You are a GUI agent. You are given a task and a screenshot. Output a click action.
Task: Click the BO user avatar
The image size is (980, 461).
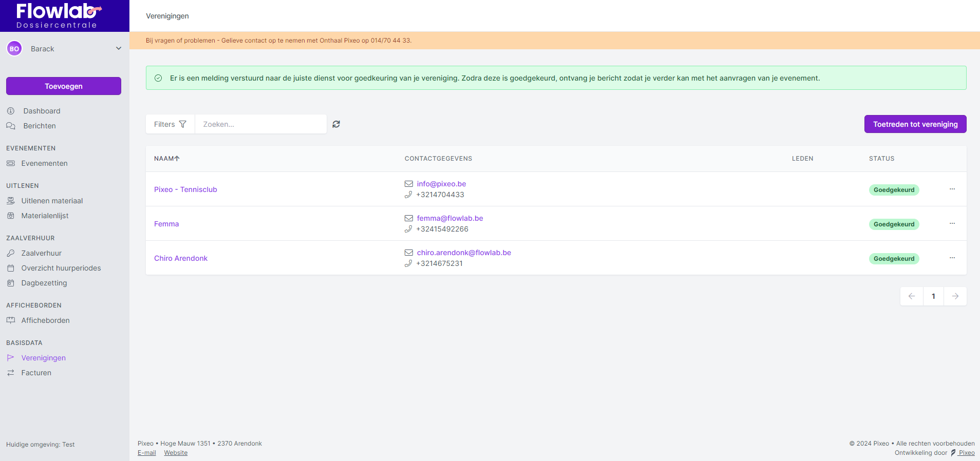click(x=14, y=49)
